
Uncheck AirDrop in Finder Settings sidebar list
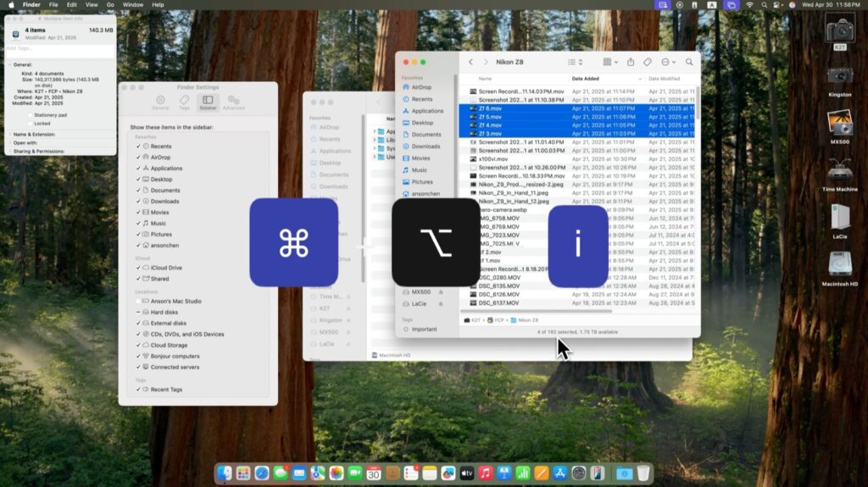coord(138,158)
